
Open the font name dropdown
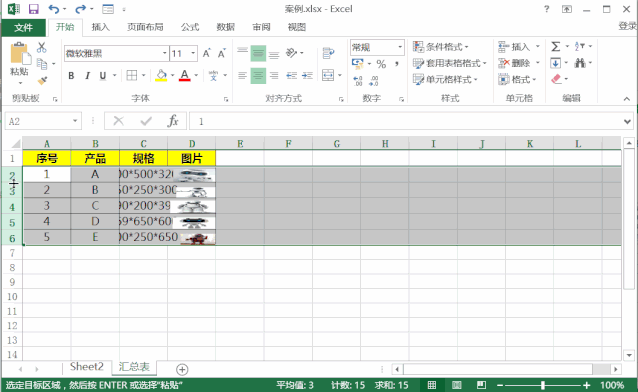pos(164,53)
